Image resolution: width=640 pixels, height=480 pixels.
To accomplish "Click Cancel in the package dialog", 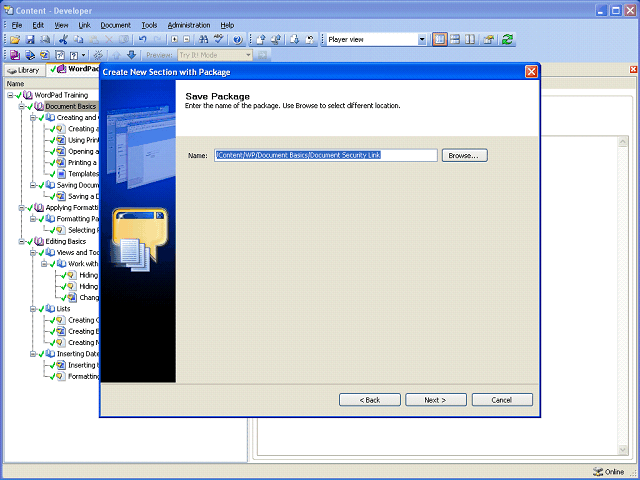I will tap(502, 400).
